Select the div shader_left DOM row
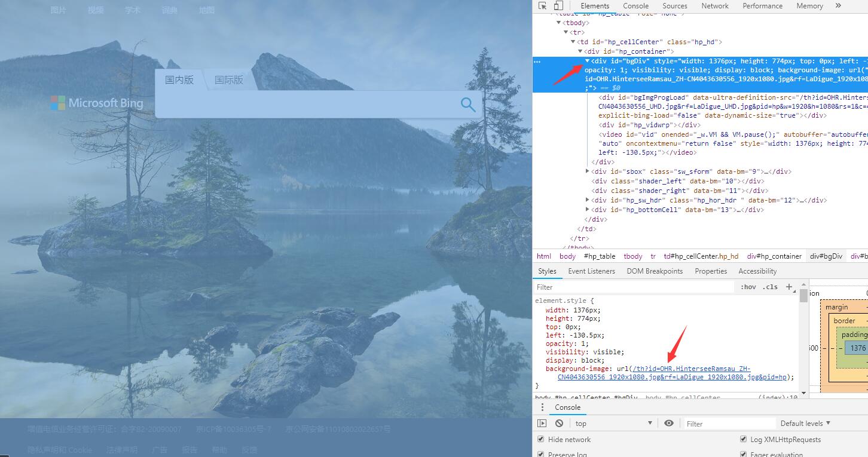Viewport: 868px width, 457px height. tap(678, 181)
